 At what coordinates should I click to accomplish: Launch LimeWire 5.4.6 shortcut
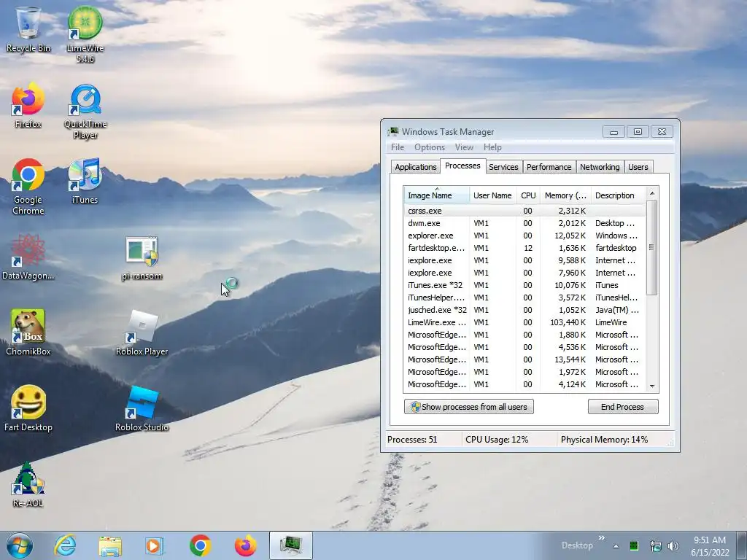[x=85, y=34]
